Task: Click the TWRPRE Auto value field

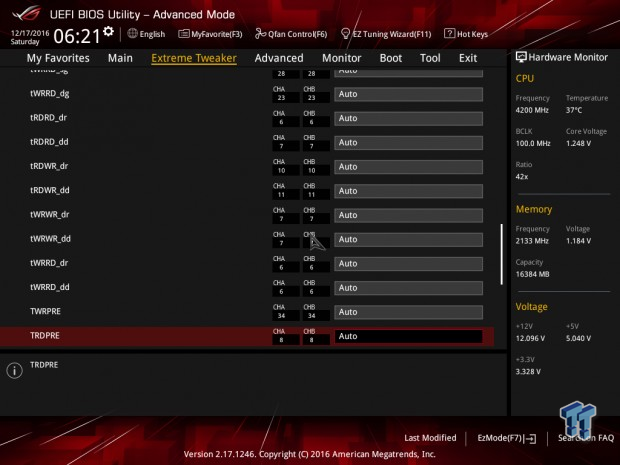Action: click(x=408, y=312)
